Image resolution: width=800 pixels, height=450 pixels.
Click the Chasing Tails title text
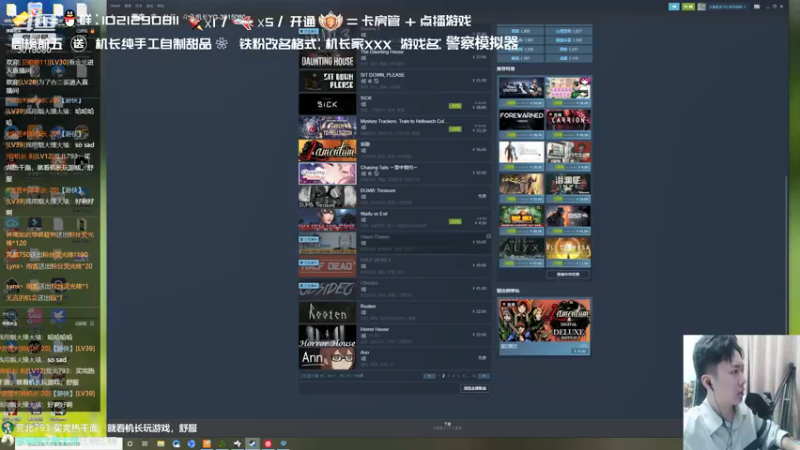[x=389, y=167]
